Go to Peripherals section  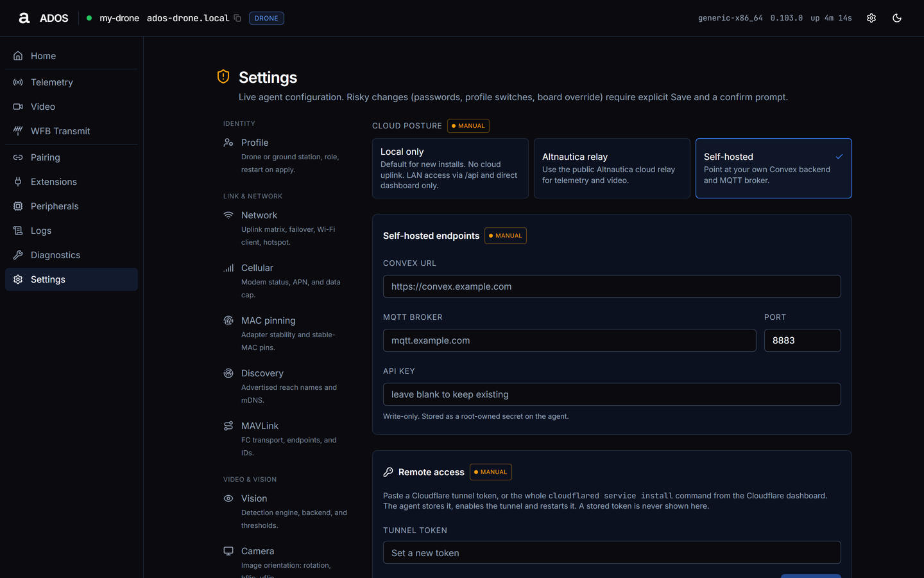(x=71, y=206)
